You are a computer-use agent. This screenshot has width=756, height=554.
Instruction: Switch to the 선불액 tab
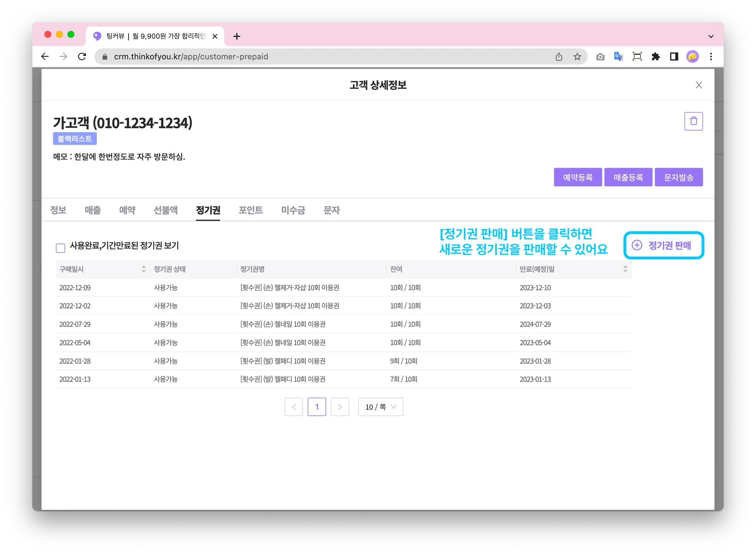coord(165,210)
